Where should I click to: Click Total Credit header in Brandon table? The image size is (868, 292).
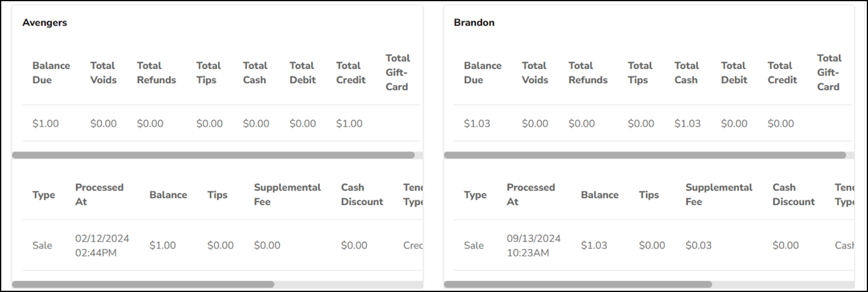pyautogui.click(x=782, y=73)
